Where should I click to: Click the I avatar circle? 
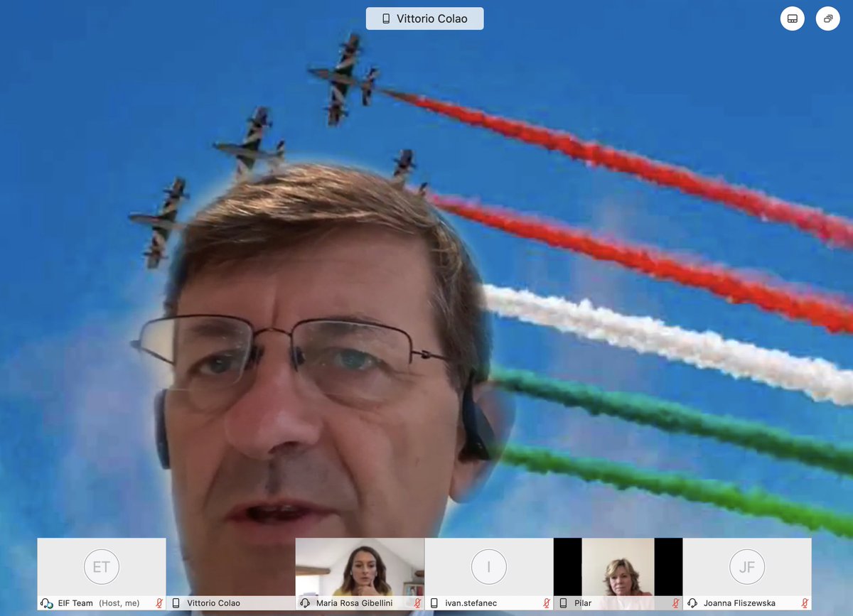pos(489,567)
